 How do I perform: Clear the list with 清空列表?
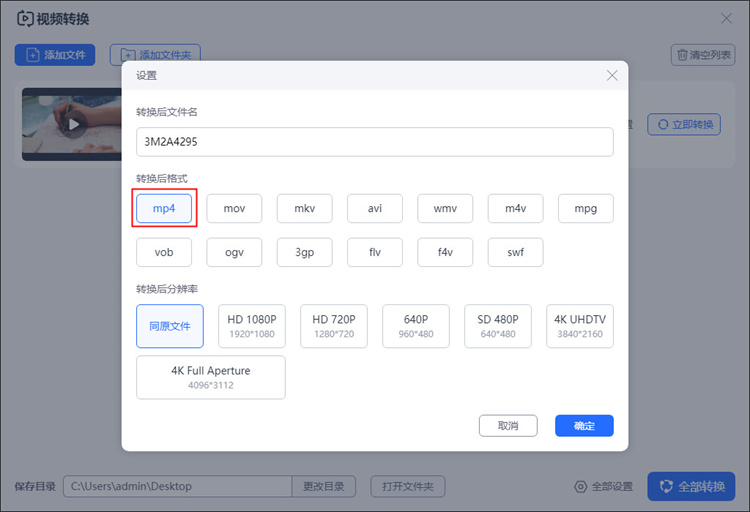click(703, 55)
